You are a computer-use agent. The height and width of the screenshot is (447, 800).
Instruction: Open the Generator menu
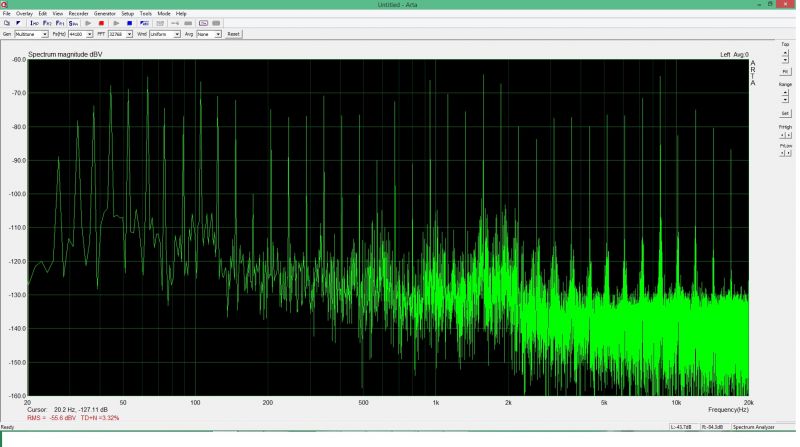105,13
